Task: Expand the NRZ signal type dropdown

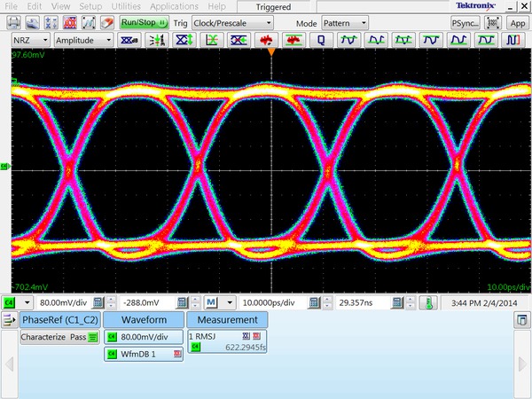Action: click(x=29, y=40)
